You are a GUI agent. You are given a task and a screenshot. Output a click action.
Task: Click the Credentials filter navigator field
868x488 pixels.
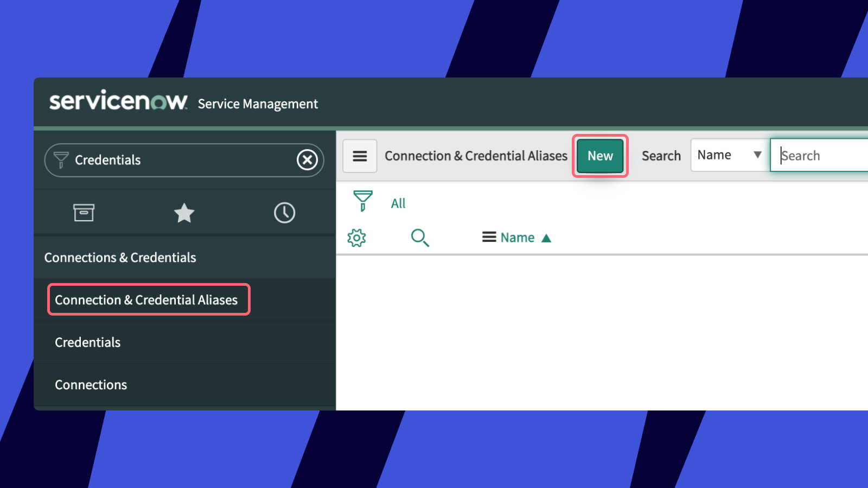tap(184, 160)
